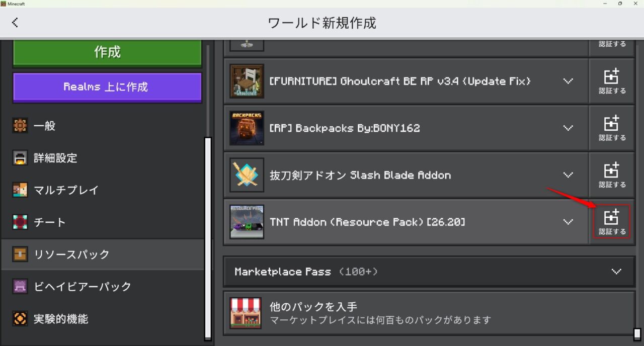Click the リソースパック chest icon
The width and height of the screenshot is (644, 346).
pos(20,254)
